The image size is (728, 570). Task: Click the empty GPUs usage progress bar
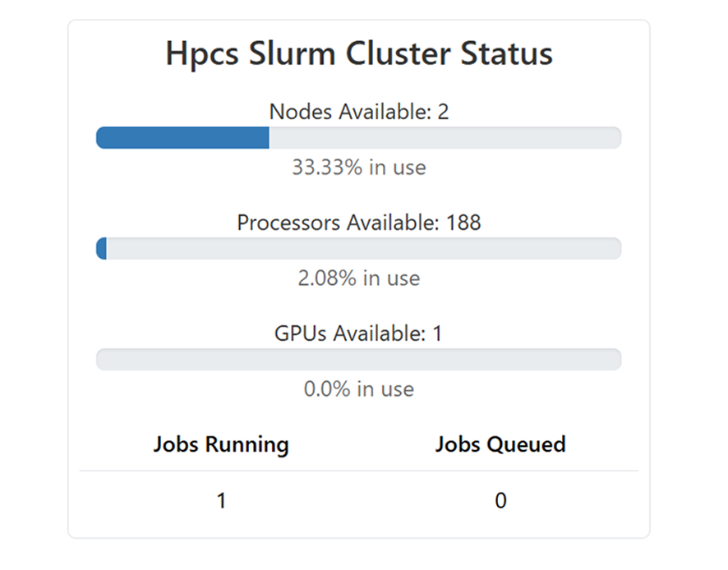point(359,360)
